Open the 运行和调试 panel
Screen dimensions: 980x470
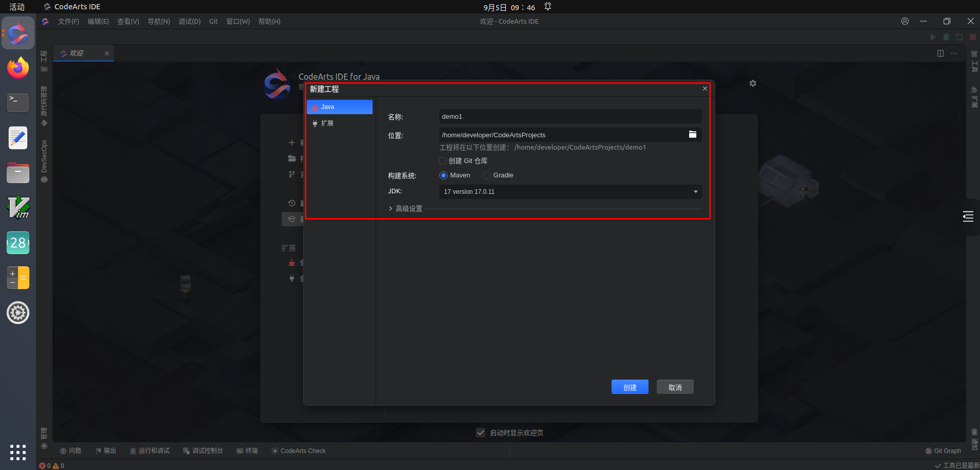point(150,451)
